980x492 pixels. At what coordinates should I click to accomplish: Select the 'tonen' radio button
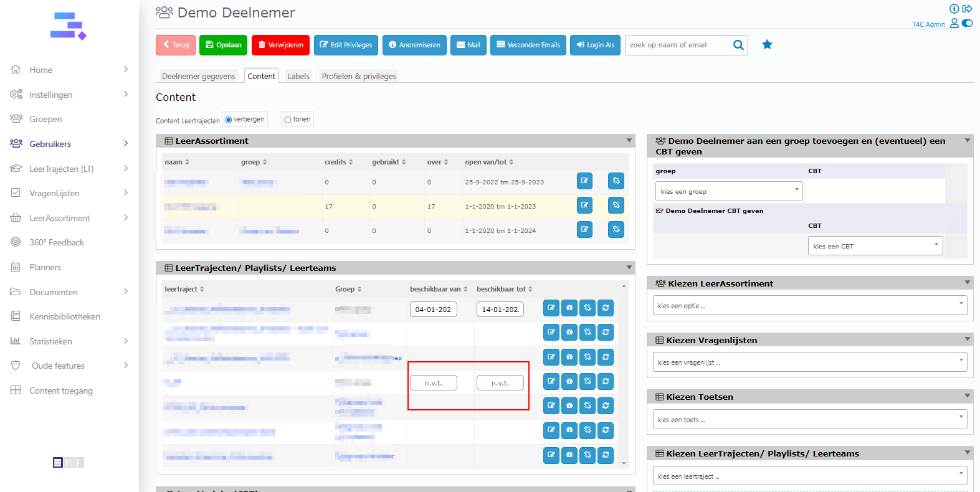click(288, 120)
